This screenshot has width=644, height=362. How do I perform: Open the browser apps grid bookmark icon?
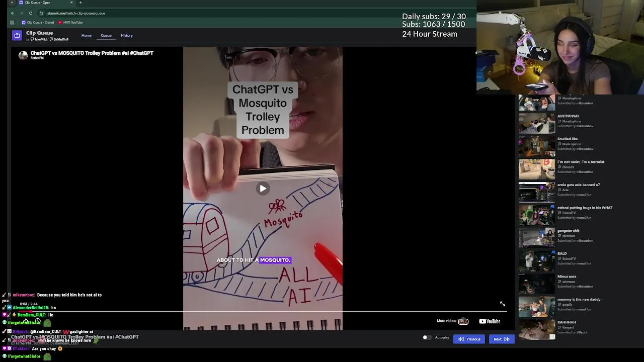point(12,23)
